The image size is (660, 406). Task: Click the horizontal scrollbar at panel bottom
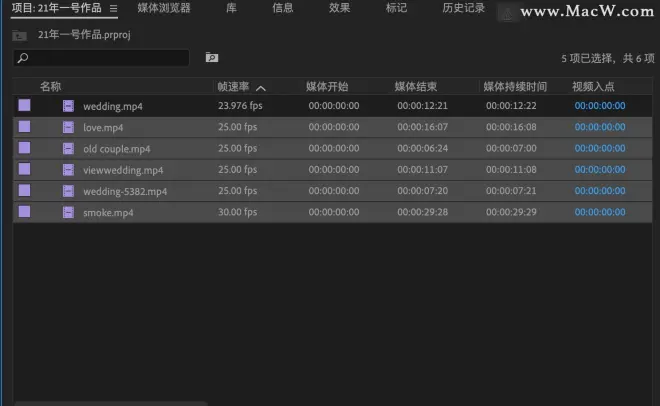[x=112, y=403]
